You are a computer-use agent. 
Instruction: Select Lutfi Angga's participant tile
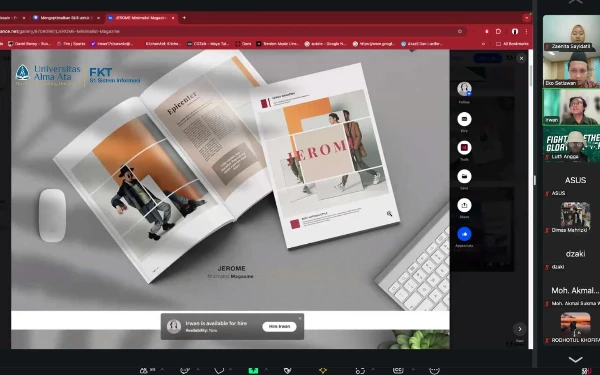pos(571,144)
